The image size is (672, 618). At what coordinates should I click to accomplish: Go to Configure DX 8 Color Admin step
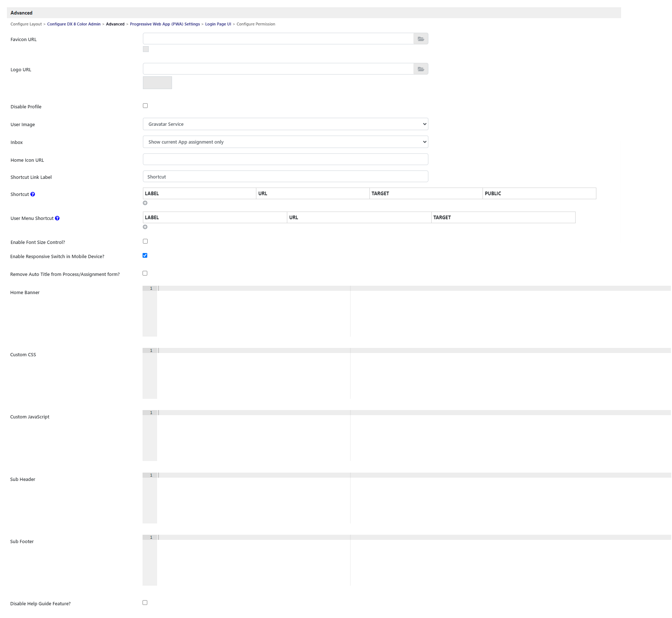(x=74, y=24)
